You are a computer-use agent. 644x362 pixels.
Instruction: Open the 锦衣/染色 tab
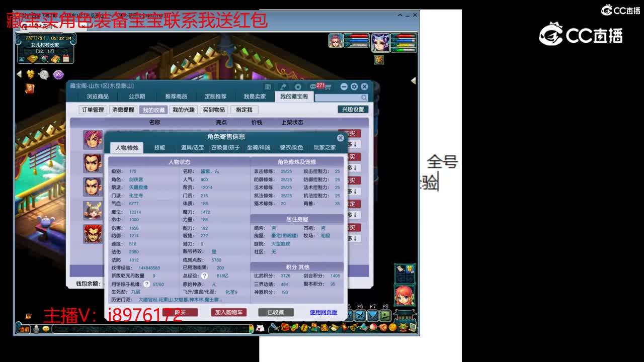(292, 147)
